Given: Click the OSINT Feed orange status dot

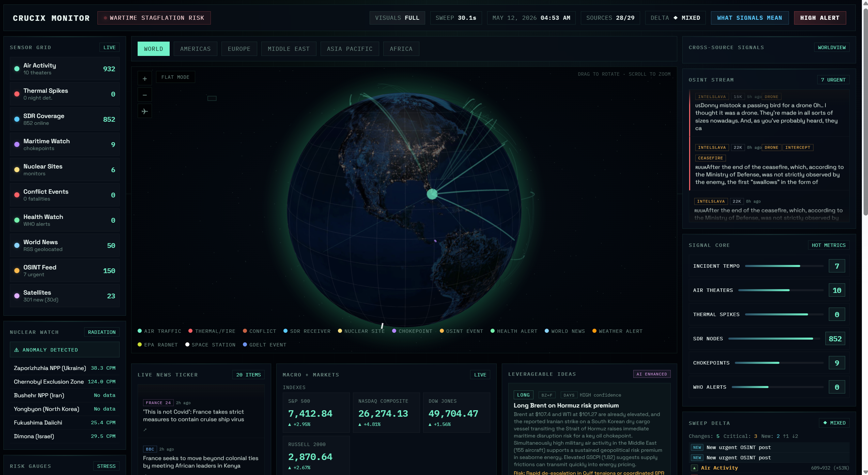Looking at the screenshot, I should [x=17, y=271].
